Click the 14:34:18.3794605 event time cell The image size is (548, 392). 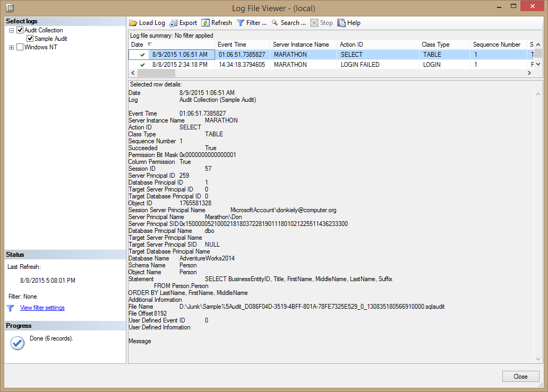tap(242, 65)
